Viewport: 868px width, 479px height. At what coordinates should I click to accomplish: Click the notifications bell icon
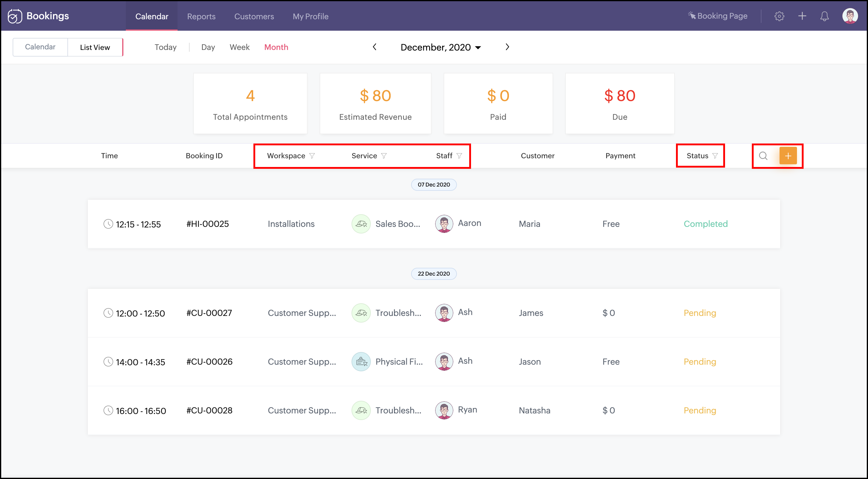[824, 16]
